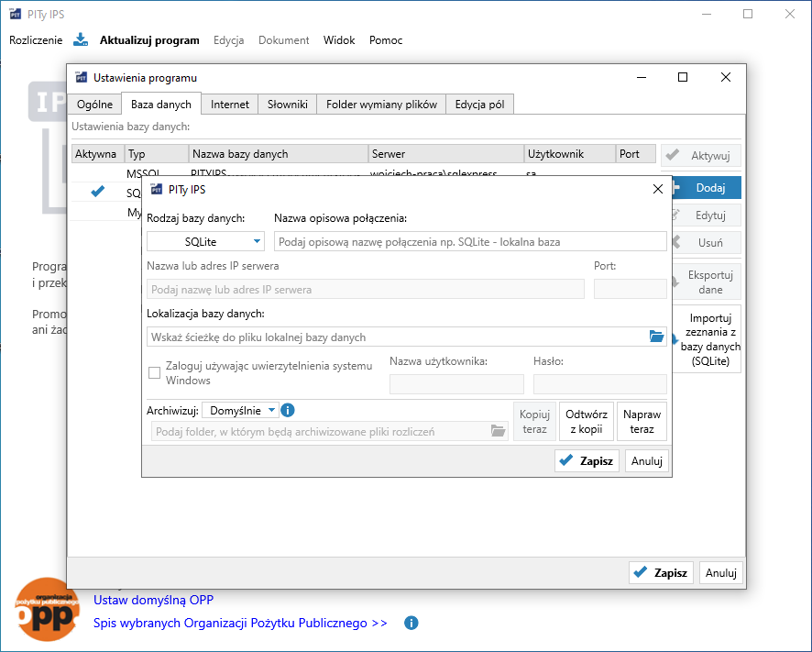Click Odtwórz z kopii button
Image resolution: width=812 pixels, height=652 pixels.
click(x=587, y=422)
